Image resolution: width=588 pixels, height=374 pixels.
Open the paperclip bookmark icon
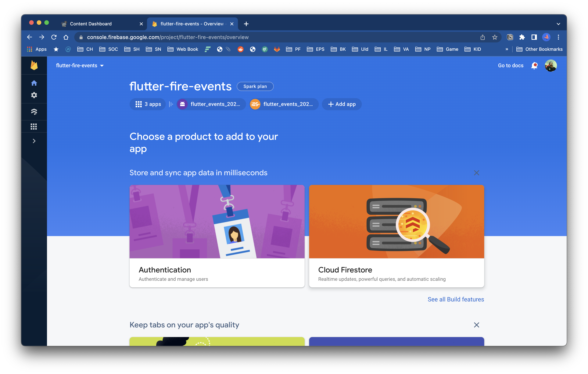tap(228, 49)
